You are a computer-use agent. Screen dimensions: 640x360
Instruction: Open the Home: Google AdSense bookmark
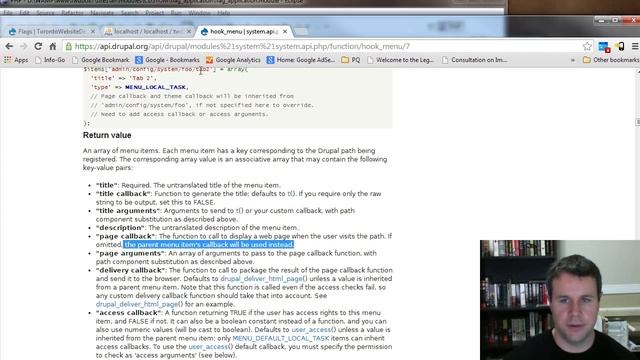301,60
